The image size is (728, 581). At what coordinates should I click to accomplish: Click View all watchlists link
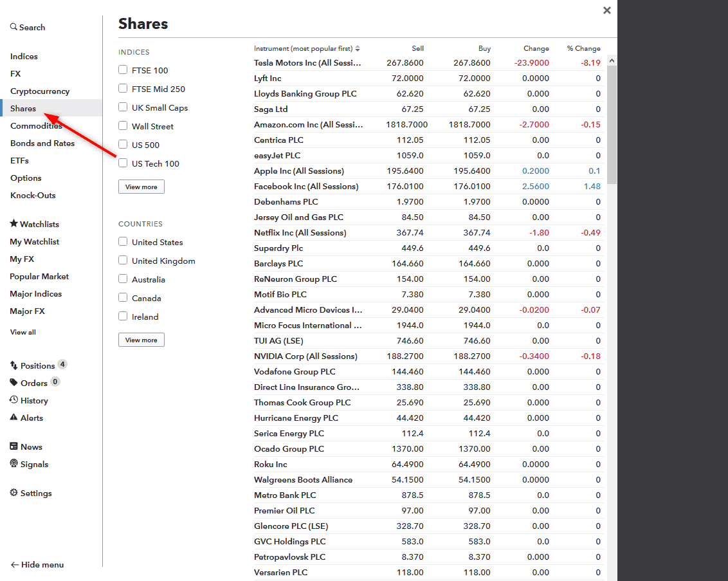point(23,332)
